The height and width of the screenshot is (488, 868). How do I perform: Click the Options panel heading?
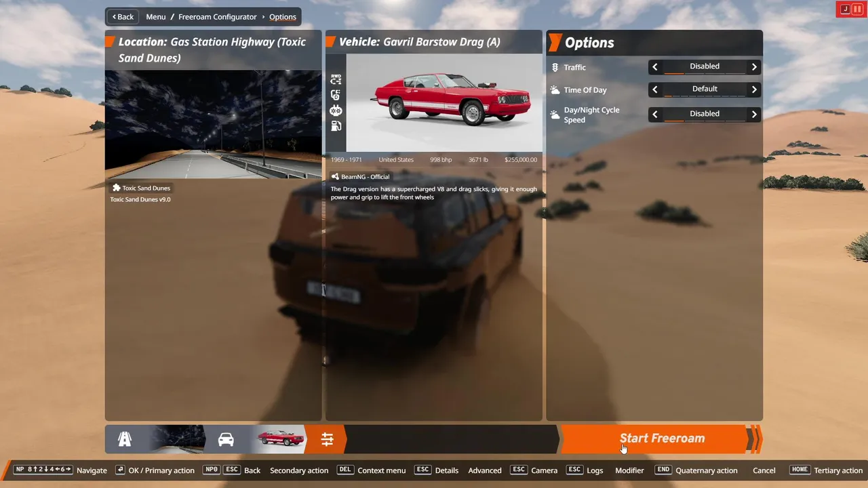[589, 43]
